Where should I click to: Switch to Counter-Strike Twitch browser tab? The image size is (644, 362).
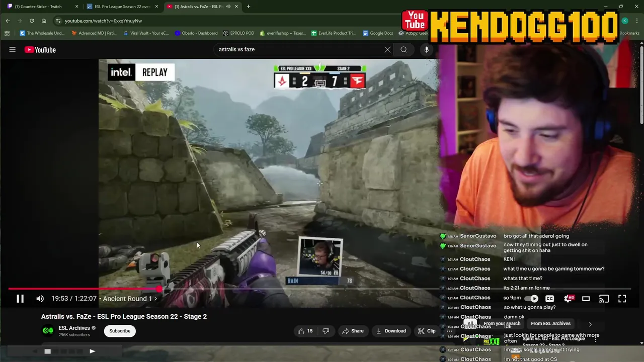click(x=39, y=7)
